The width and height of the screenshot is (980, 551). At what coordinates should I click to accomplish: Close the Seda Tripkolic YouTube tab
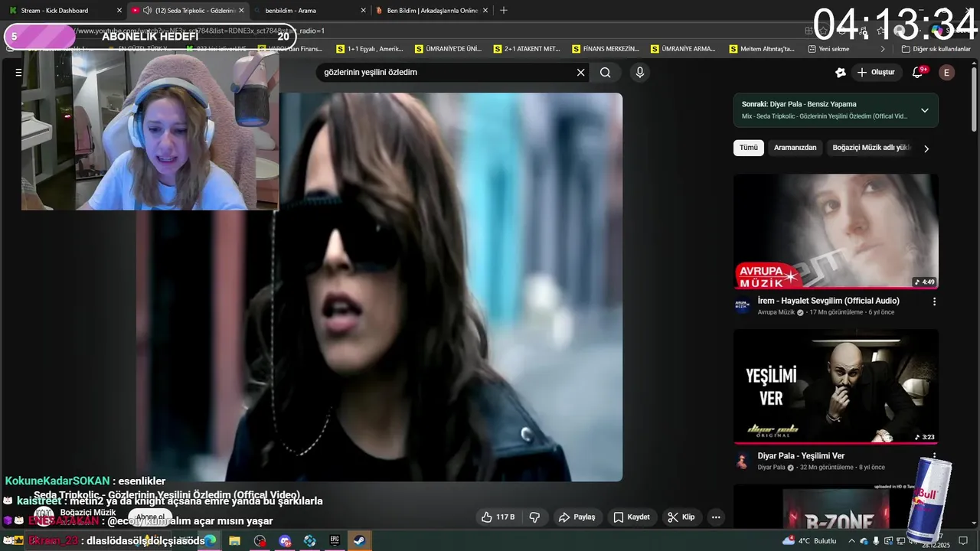pos(241,11)
